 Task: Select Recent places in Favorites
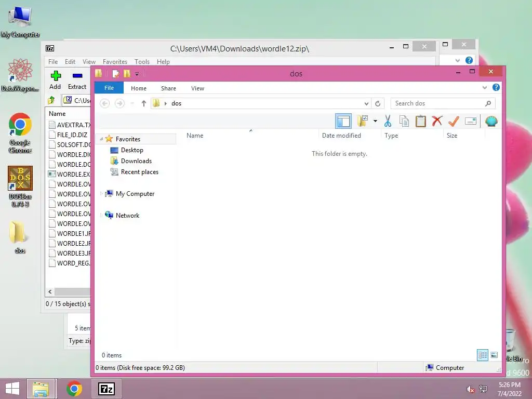point(139,171)
